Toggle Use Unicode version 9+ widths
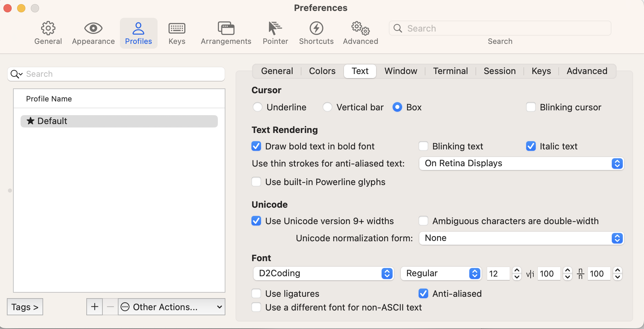Viewport: 644px width, 329px height. pos(256,221)
